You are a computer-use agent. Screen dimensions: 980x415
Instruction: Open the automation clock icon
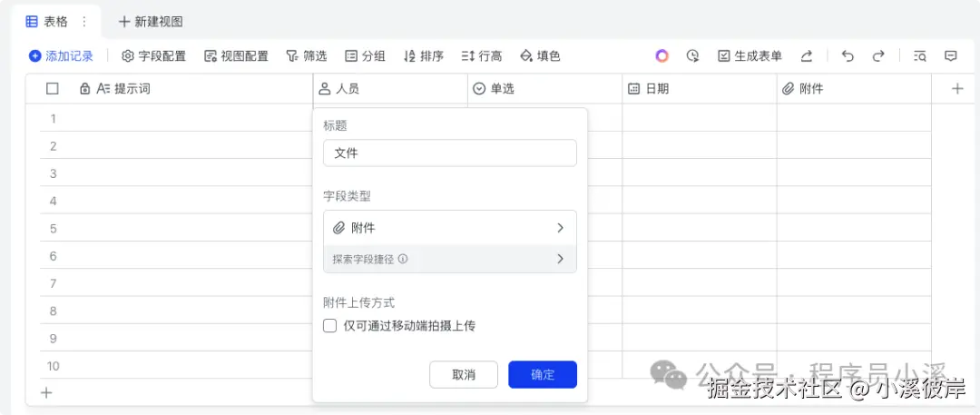(x=692, y=56)
